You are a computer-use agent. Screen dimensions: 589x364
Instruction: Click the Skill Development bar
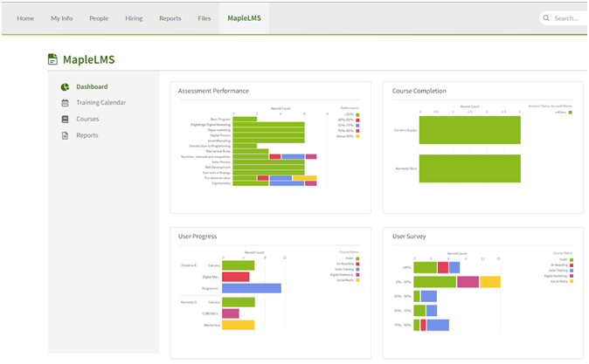(x=268, y=167)
